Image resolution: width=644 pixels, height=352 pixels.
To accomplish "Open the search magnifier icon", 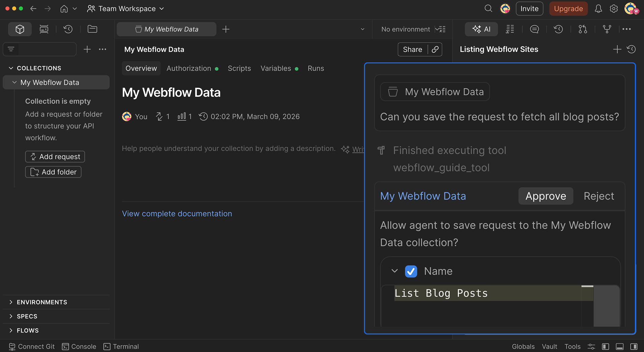I will click(488, 8).
